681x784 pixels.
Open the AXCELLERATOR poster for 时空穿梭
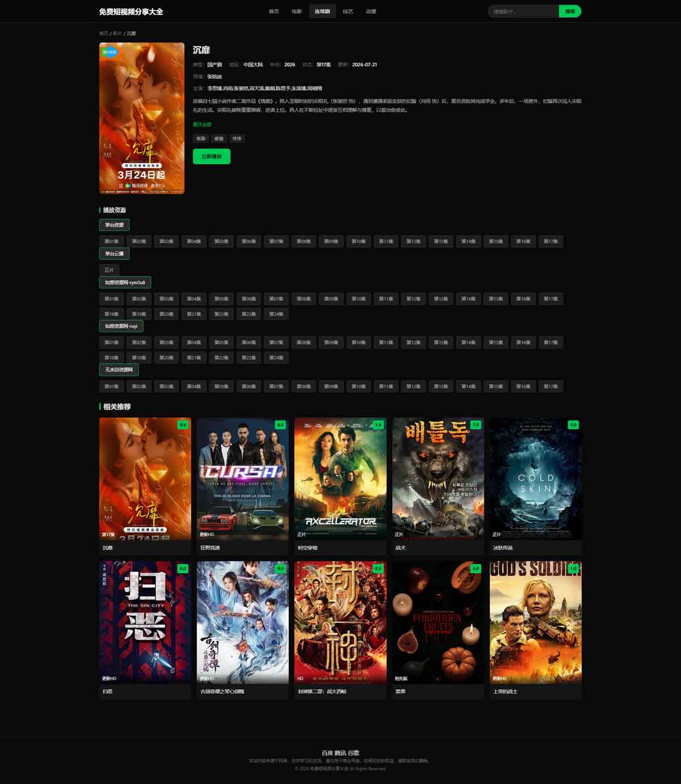click(340, 479)
